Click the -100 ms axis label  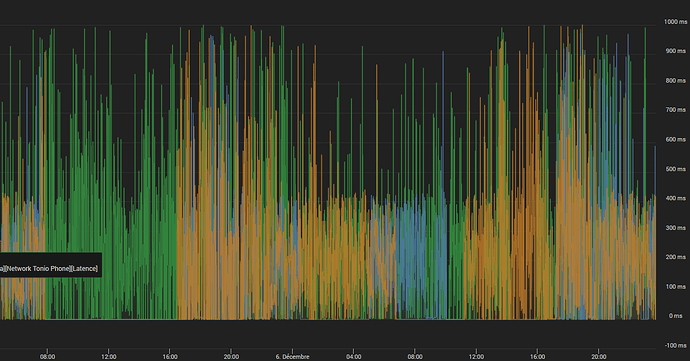(x=676, y=346)
